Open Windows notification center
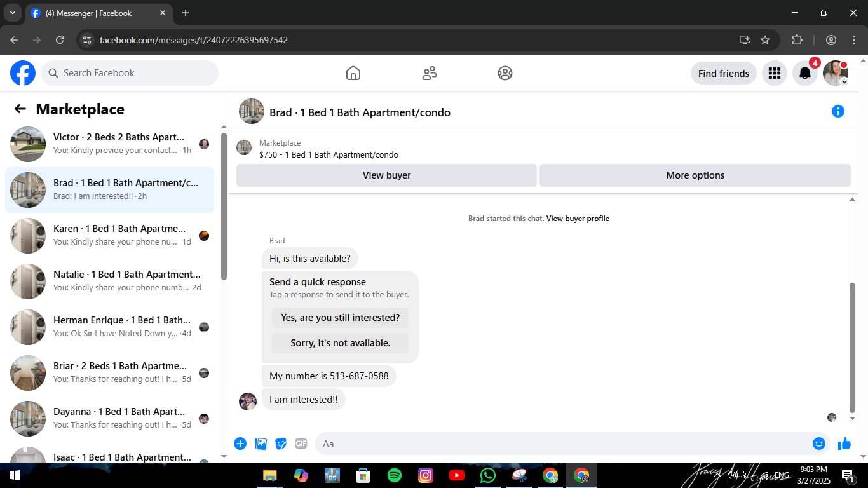 coord(848,475)
